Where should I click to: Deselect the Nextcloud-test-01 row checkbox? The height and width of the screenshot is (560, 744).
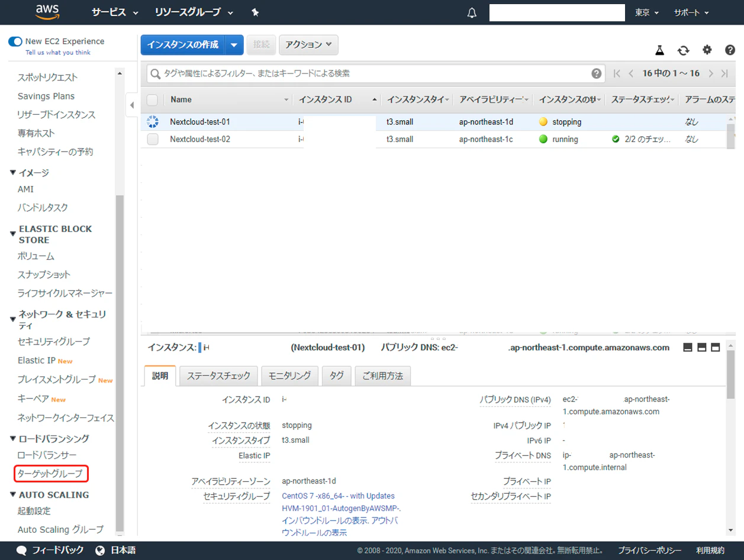pyautogui.click(x=153, y=122)
